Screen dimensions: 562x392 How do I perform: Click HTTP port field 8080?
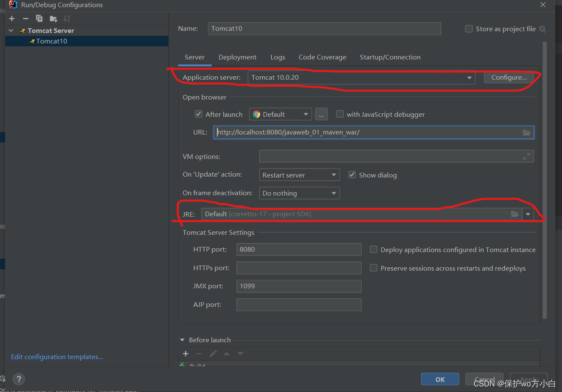[x=299, y=250]
